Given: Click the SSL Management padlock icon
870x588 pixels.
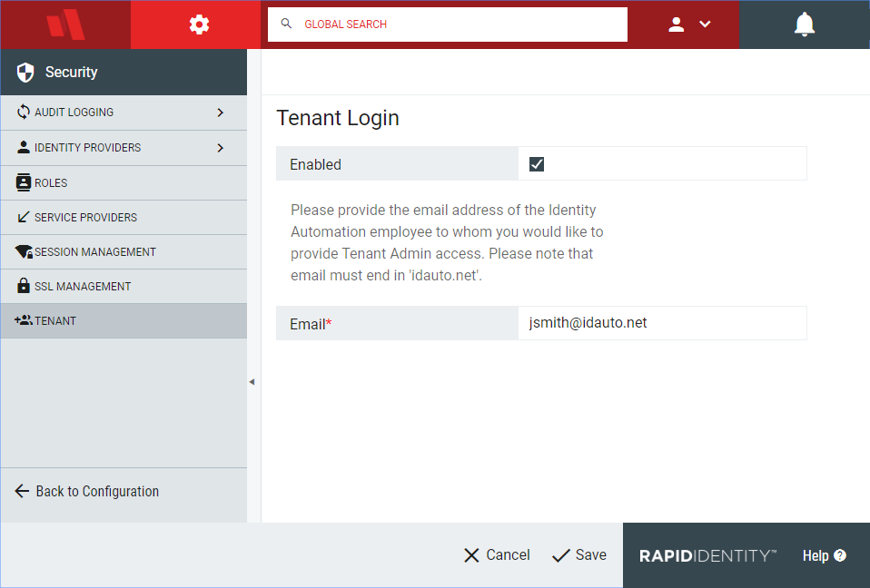Looking at the screenshot, I should (24, 286).
